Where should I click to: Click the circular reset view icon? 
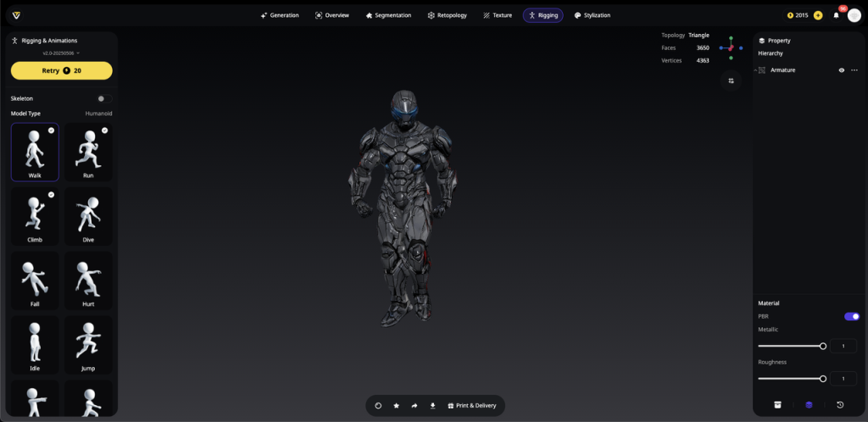tap(379, 405)
